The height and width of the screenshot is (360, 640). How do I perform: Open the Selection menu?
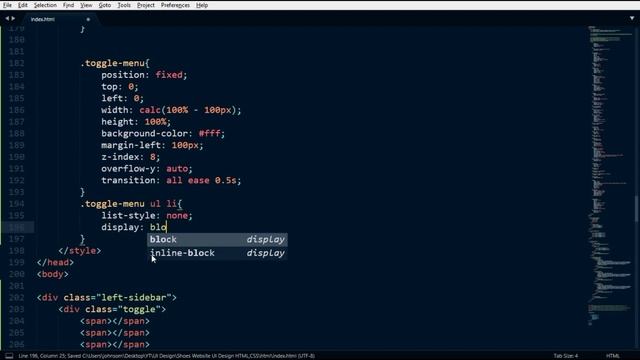(x=45, y=5)
